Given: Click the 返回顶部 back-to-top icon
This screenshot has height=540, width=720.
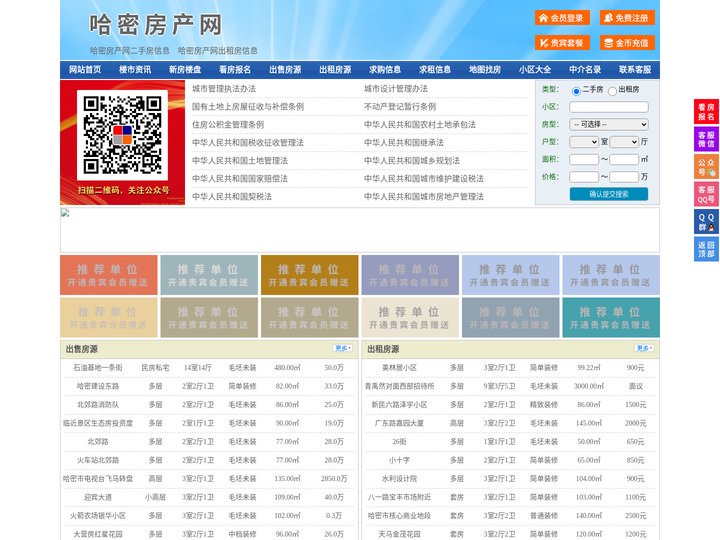Looking at the screenshot, I should click(706, 249).
